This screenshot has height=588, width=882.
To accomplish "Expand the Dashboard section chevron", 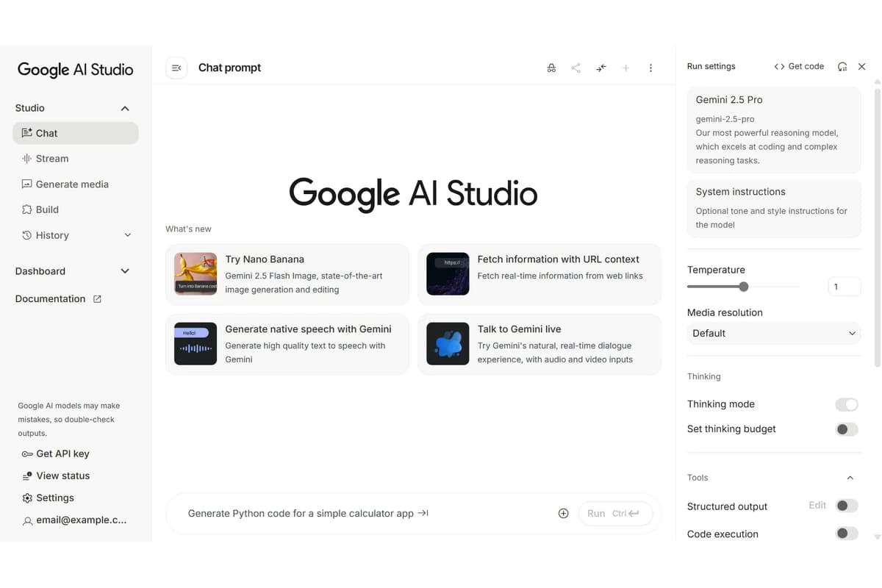I will (125, 271).
